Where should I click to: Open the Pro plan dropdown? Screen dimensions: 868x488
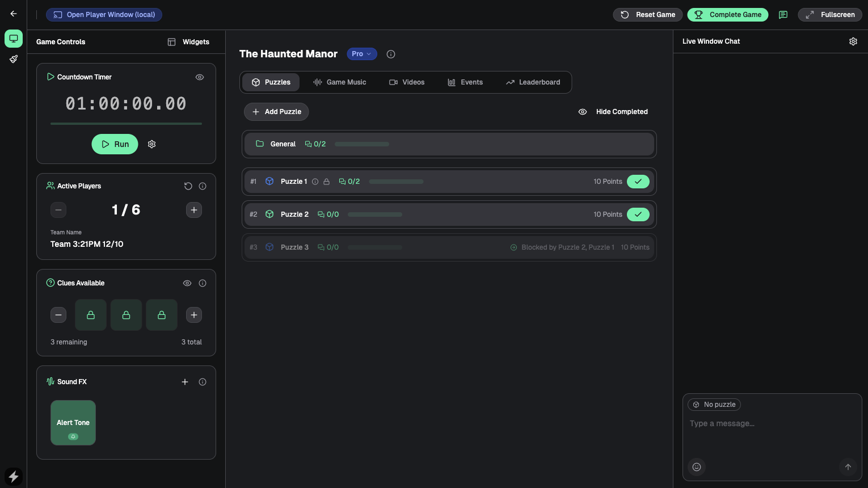(361, 54)
